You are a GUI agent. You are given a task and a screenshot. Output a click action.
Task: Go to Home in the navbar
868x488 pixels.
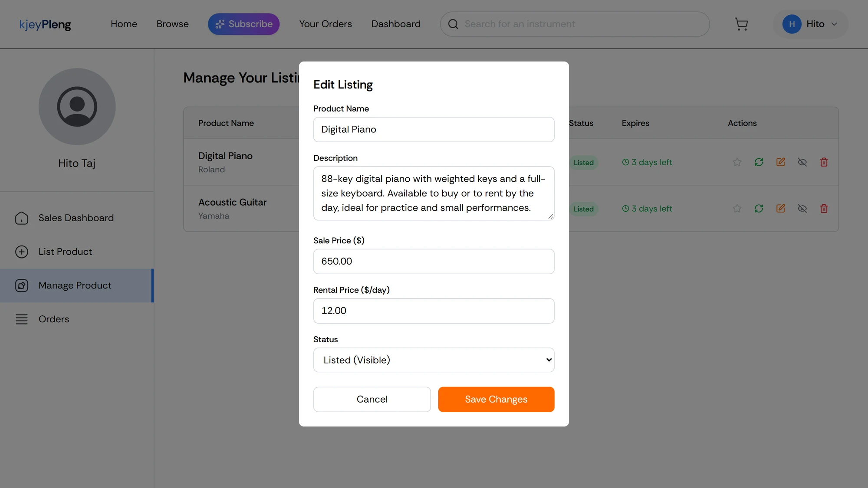tap(124, 24)
